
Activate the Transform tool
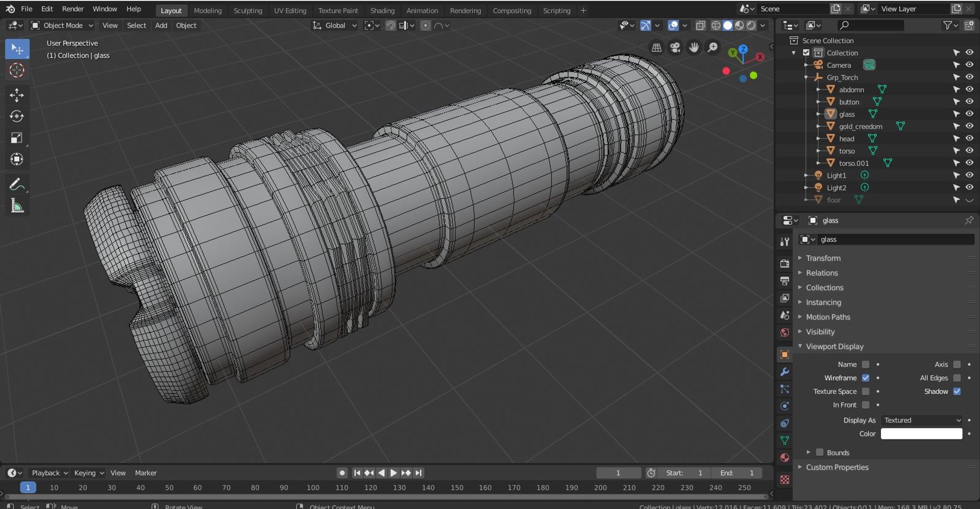tap(17, 159)
